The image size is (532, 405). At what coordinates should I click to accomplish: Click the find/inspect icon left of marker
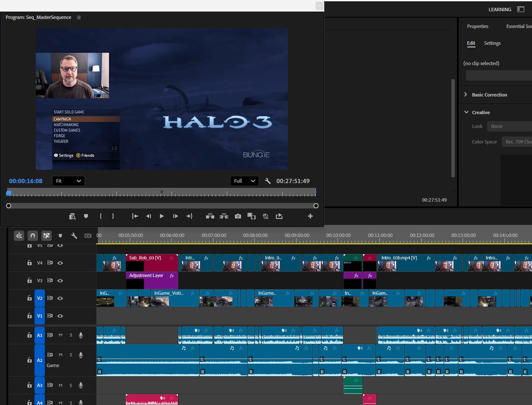pyautogui.click(x=73, y=216)
